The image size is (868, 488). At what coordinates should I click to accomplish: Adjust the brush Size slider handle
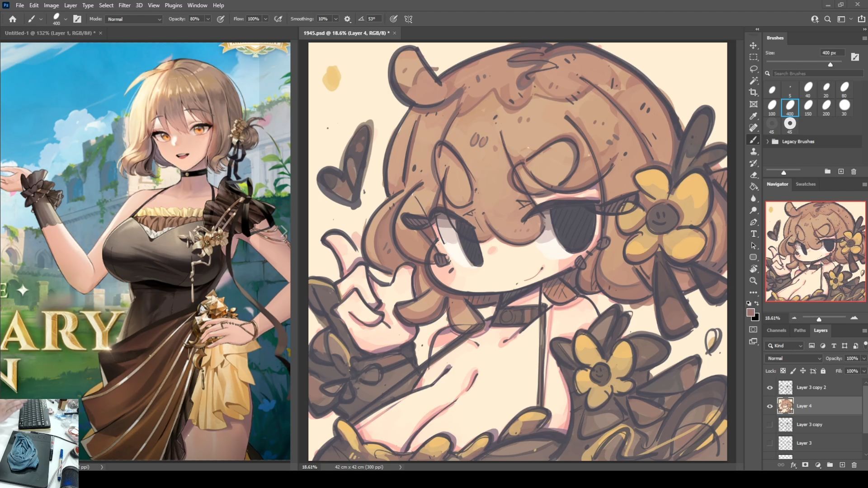pyautogui.click(x=830, y=65)
